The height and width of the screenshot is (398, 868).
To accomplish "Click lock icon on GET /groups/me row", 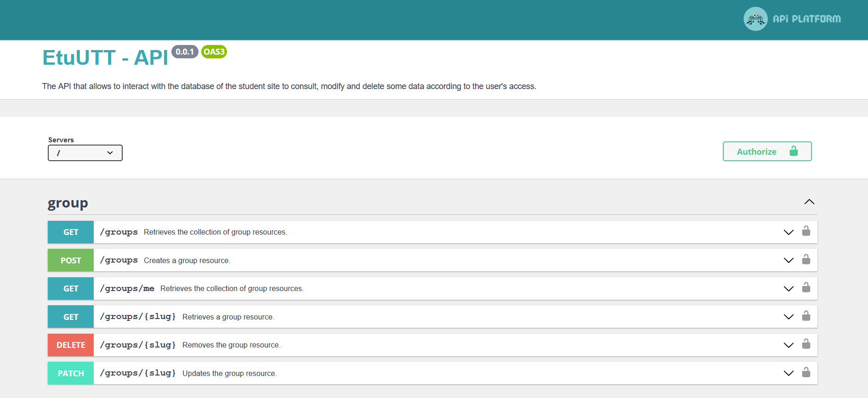I will (806, 287).
